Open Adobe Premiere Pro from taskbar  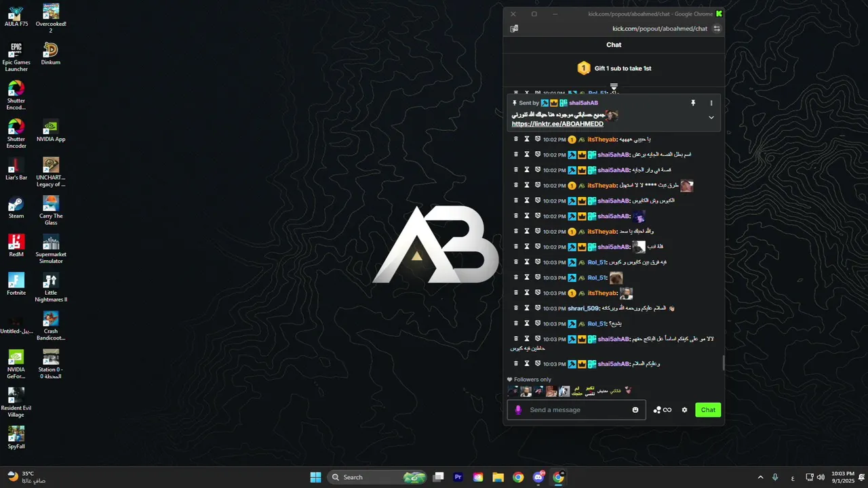458,477
